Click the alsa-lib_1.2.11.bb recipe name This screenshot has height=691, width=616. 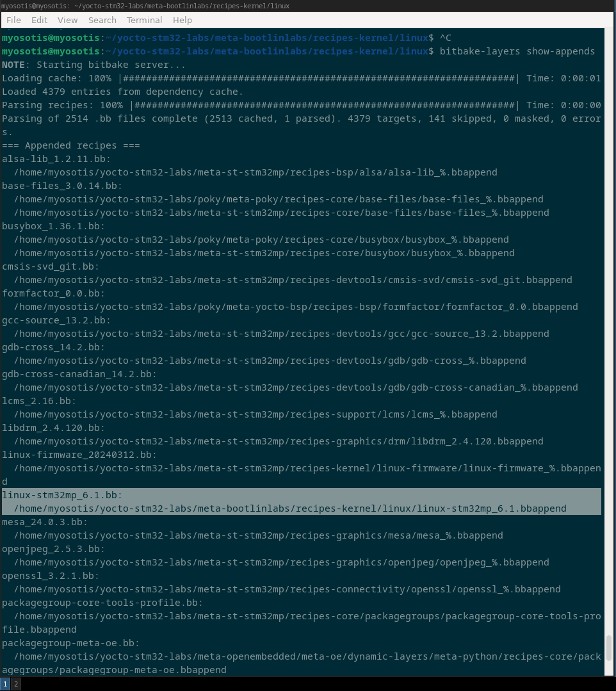[x=56, y=159]
